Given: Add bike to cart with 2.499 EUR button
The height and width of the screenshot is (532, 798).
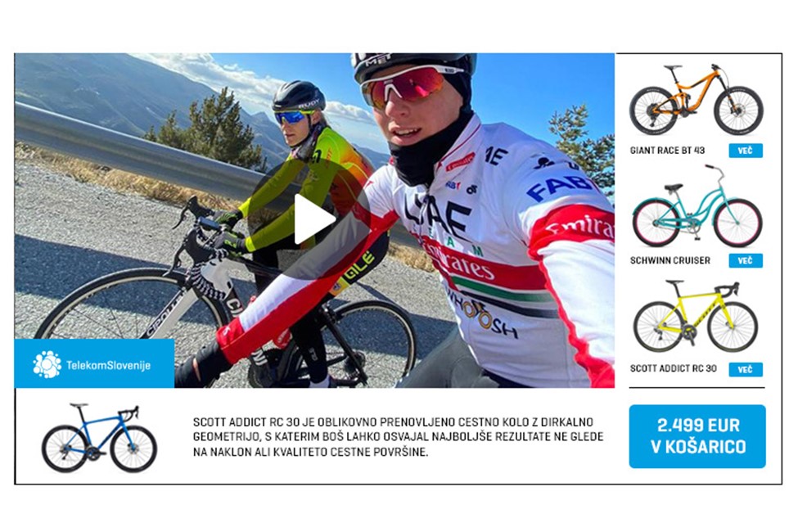Looking at the screenshot, I should [x=697, y=436].
